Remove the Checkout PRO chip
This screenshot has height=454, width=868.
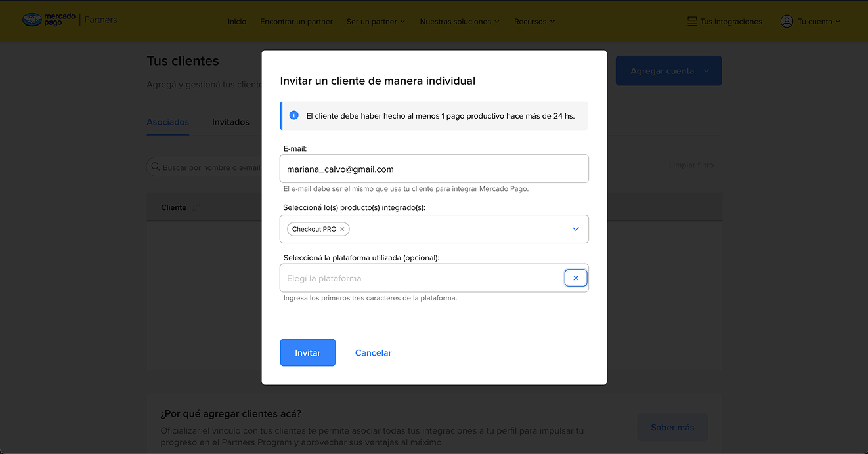click(x=342, y=229)
